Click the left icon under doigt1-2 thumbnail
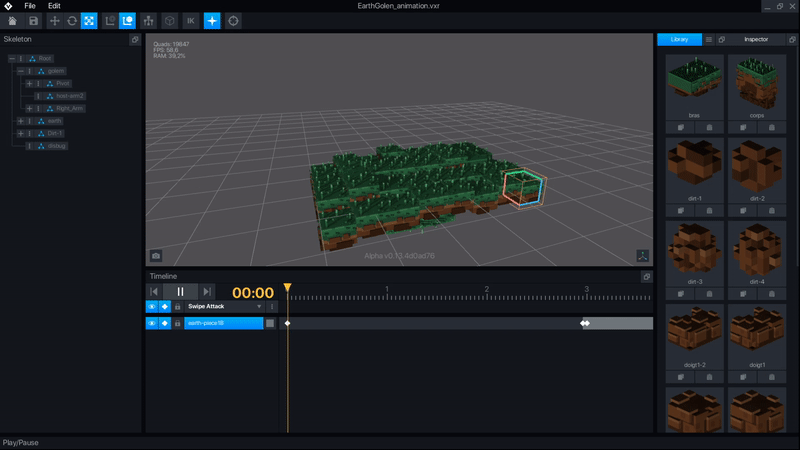This screenshot has height=450, width=800. point(681,377)
